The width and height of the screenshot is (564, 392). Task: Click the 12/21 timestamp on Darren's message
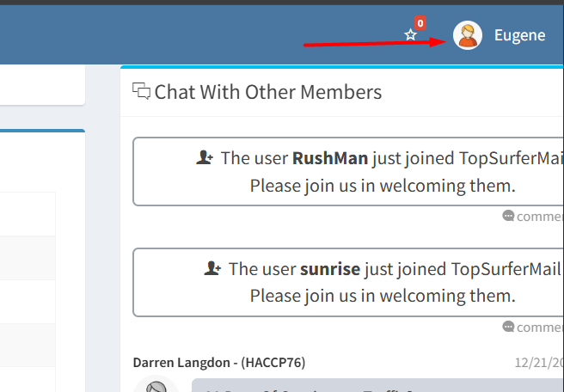pos(539,363)
